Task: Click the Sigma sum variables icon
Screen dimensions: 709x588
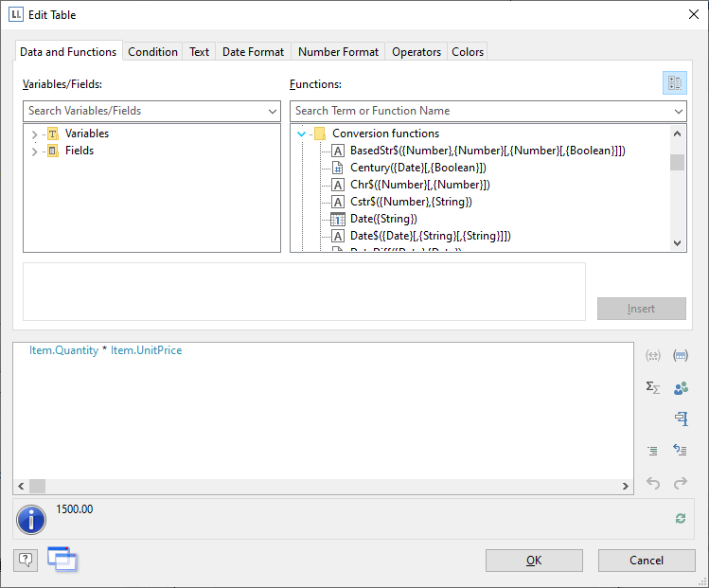Action: coord(652,387)
